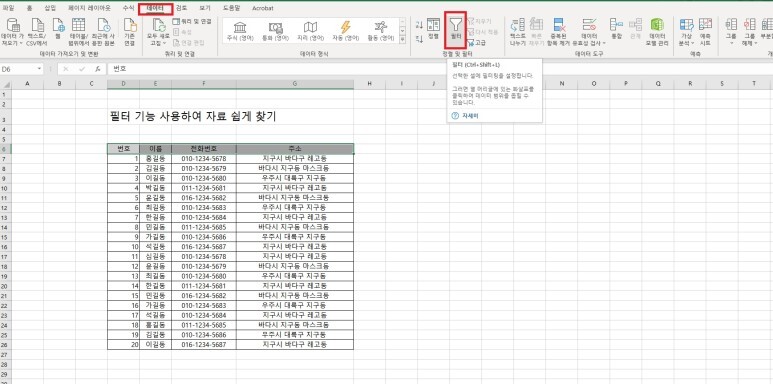Click phone cell 011-1234-5681 in row 10

pyautogui.click(x=204, y=188)
